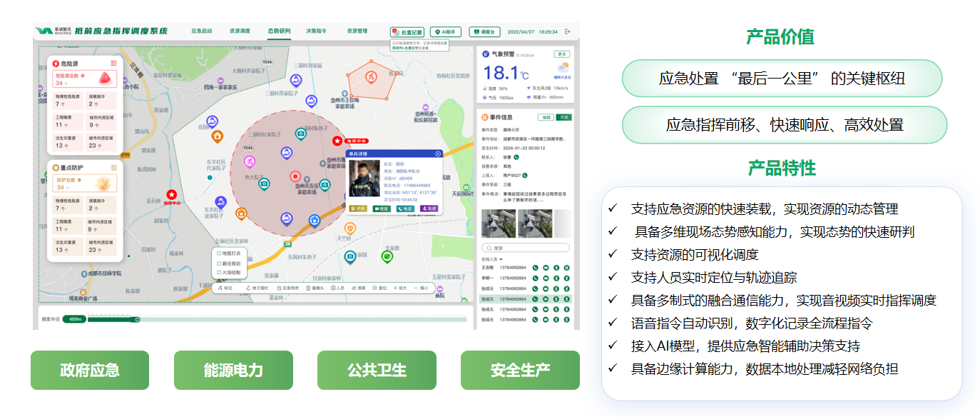This screenshot has width=980, height=417.
Task: Select the 王志刚 personnel row
Action: click(x=526, y=268)
